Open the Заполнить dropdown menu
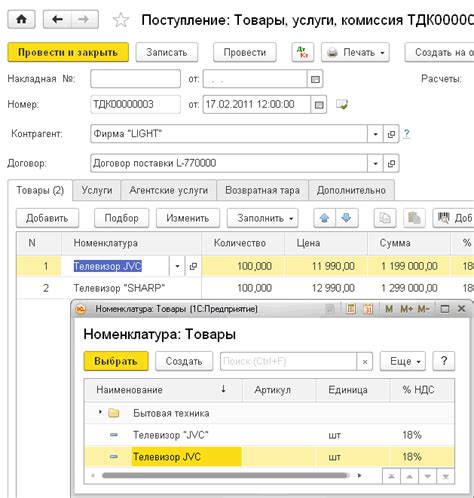 tap(263, 218)
